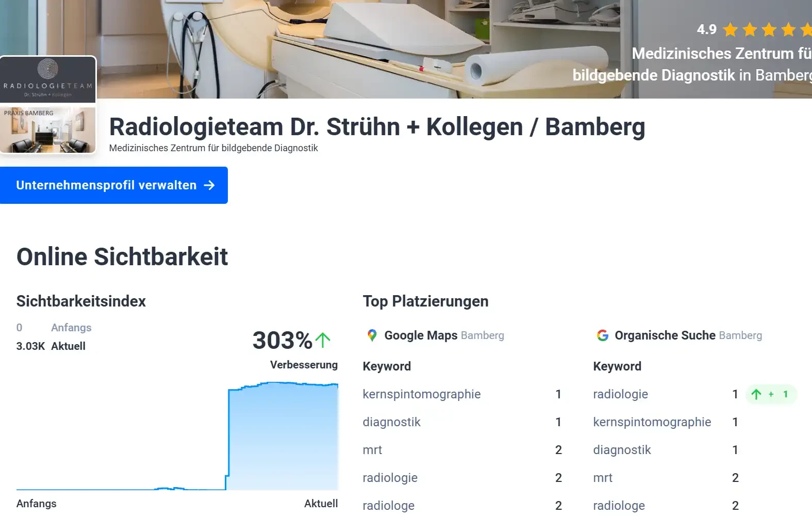Select 'diagnostik' under Google Maps keywords
Viewport: 812px width, 516px height.
(391, 422)
